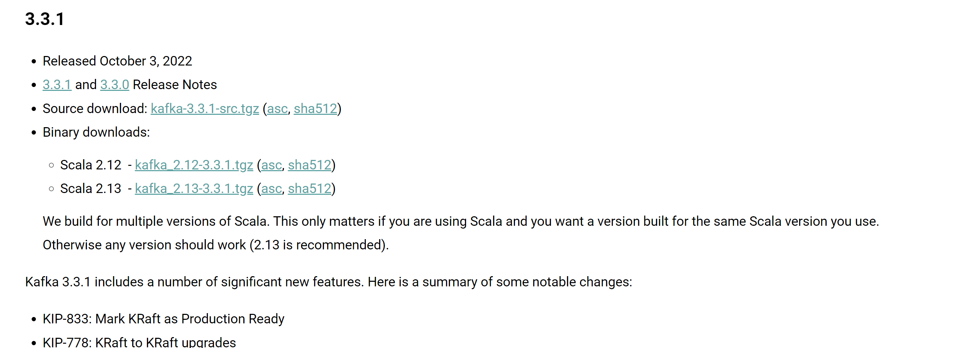Image resolution: width=980 pixels, height=348 pixels.
Task: Open the sha512 checksum for source download
Action: tap(315, 108)
